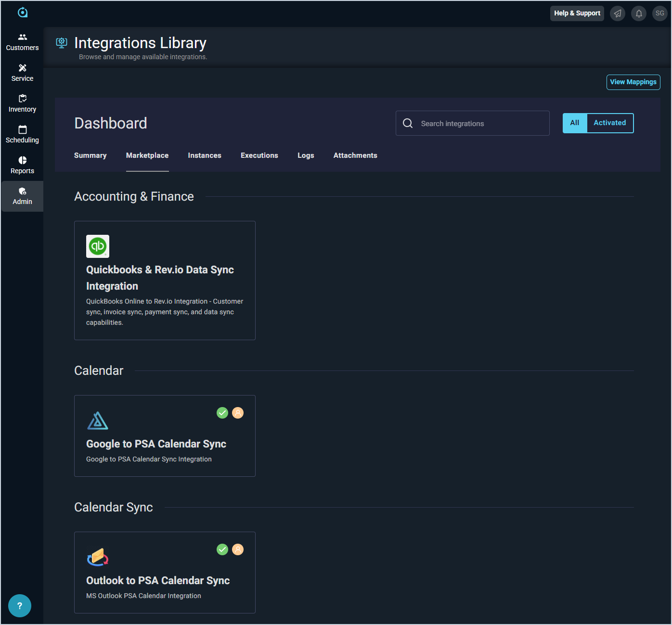Click the app logo at top left

pyautogui.click(x=23, y=13)
